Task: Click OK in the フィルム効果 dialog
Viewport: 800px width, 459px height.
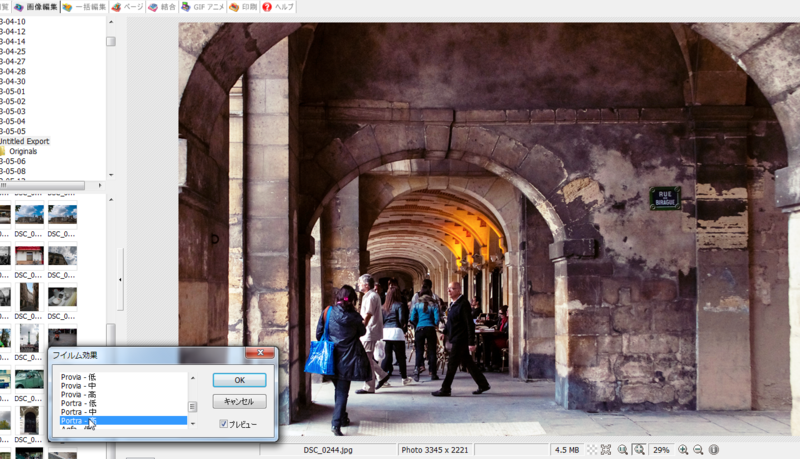Action: pyautogui.click(x=239, y=380)
